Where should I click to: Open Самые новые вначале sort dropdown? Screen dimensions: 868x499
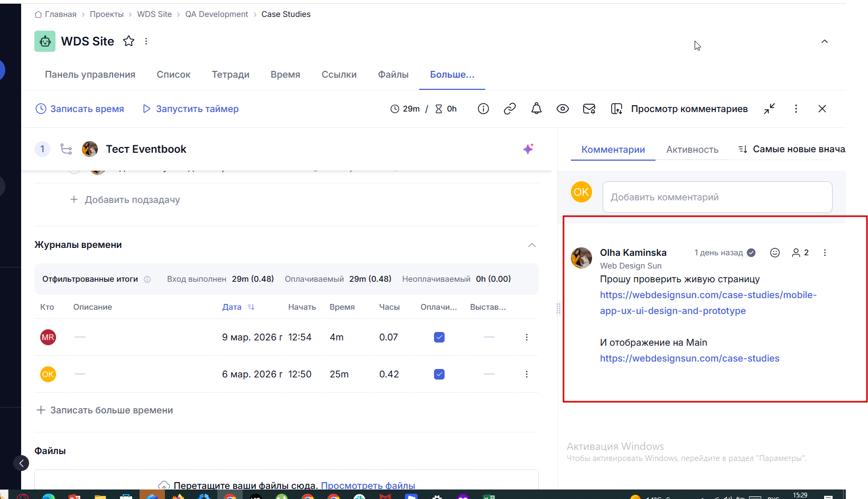(791, 150)
